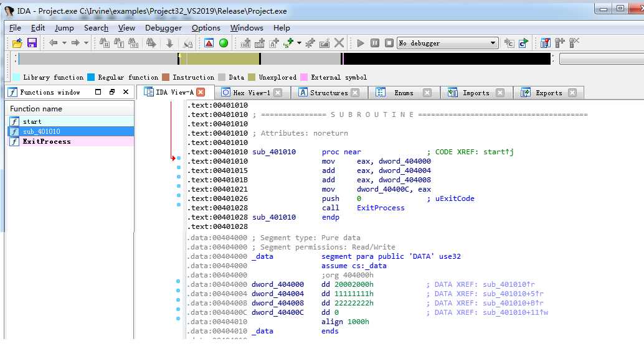Open the View menu

click(x=126, y=28)
